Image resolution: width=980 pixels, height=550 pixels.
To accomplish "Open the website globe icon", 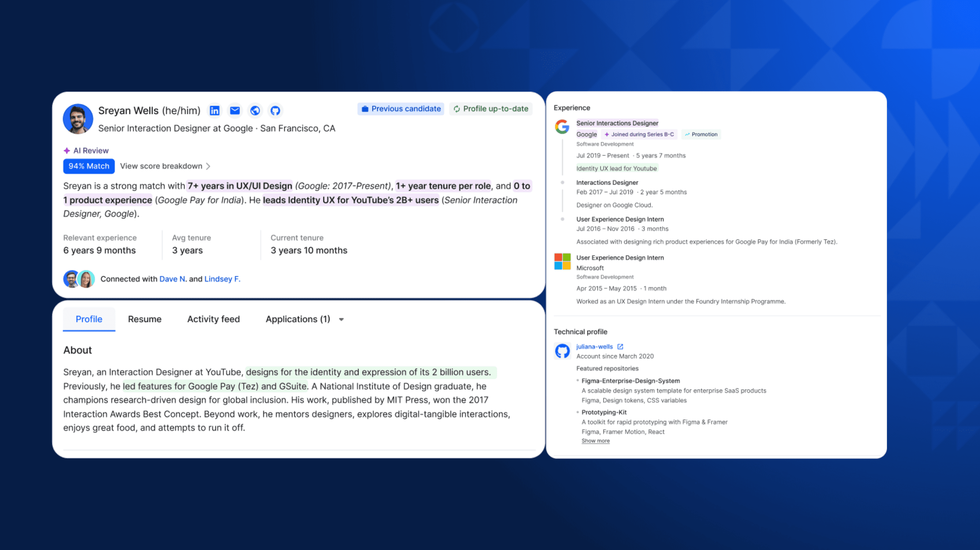I will click(x=255, y=111).
